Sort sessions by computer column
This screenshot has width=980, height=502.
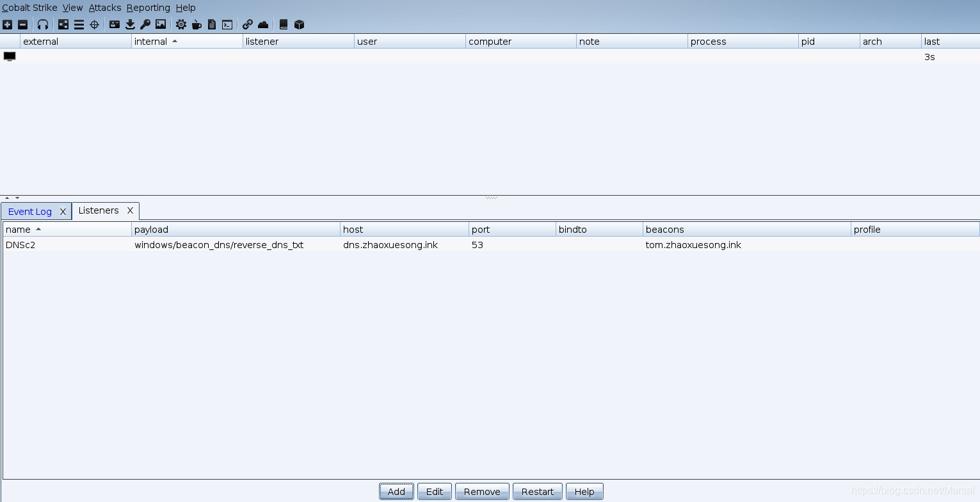(x=521, y=42)
